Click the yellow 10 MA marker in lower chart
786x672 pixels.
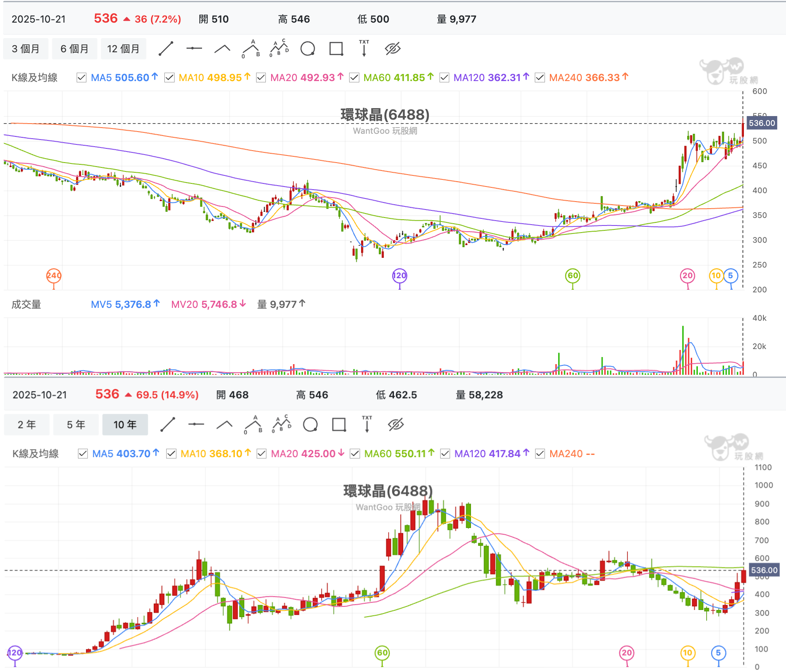click(x=688, y=653)
